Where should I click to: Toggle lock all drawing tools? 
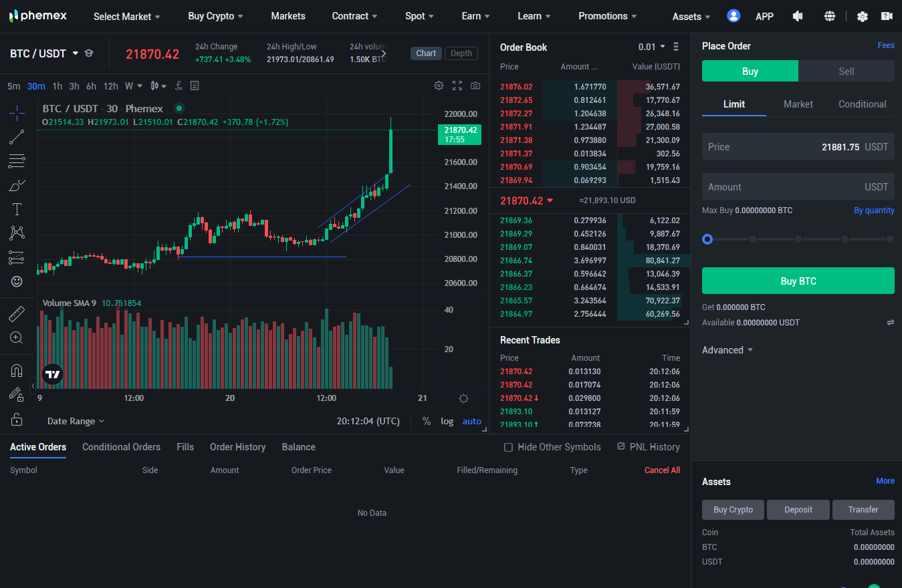pyautogui.click(x=17, y=419)
